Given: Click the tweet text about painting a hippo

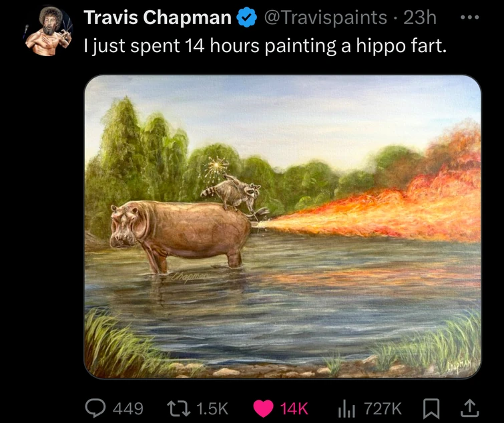Looking at the screenshot, I should (265, 46).
